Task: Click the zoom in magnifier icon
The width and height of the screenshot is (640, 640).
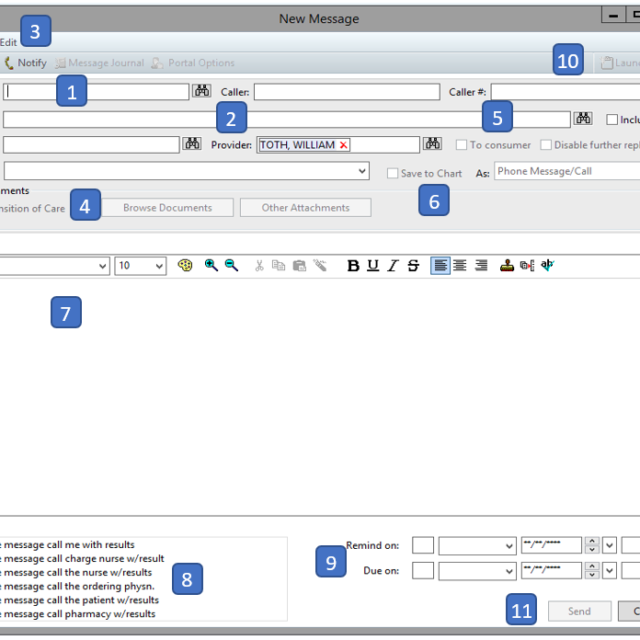Action: (x=211, y=266)
